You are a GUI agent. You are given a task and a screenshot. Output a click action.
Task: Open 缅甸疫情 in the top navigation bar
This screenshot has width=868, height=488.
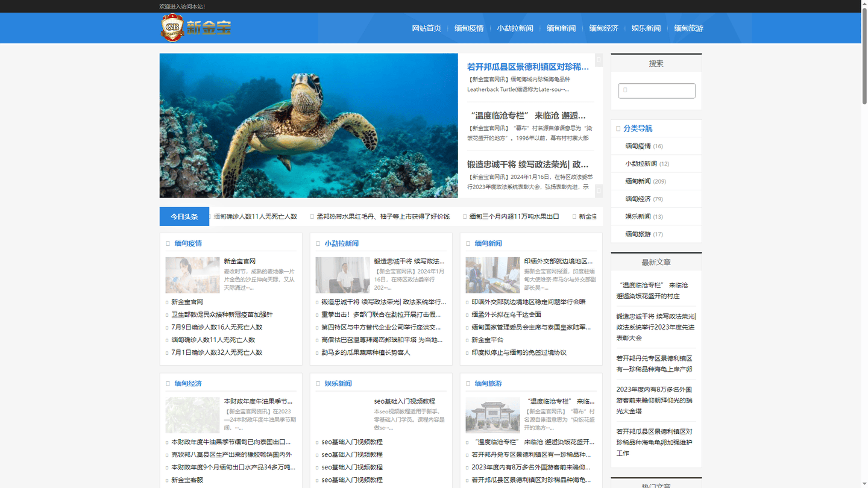[469, 28]
